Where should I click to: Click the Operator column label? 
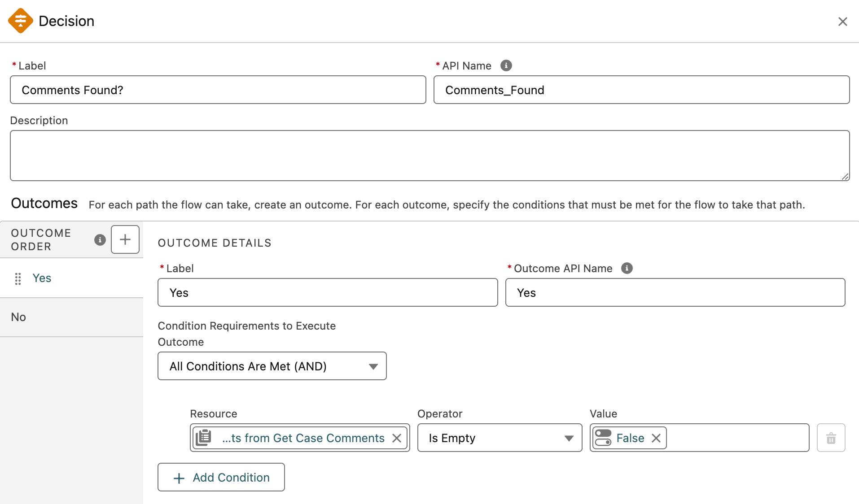[x=440, y=413]
